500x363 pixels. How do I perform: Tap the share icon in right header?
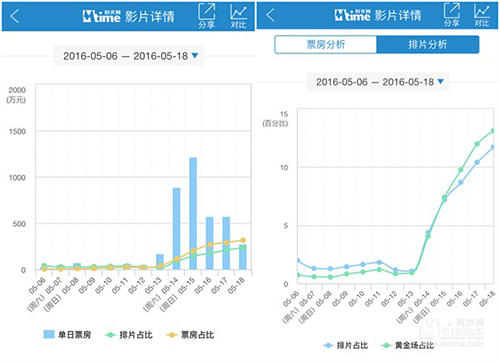click(452, 15)
